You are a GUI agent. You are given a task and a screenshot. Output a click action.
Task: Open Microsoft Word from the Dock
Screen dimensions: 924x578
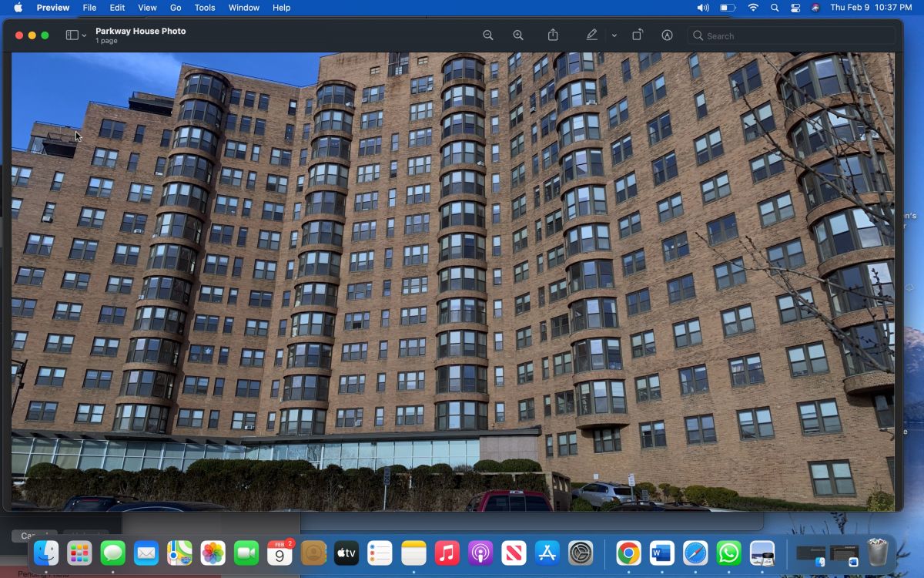661,553
